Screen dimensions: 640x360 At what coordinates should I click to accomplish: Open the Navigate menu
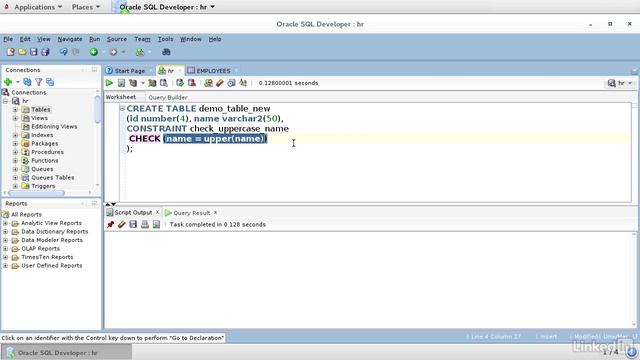pyautogui.click(x=70, y=39)
